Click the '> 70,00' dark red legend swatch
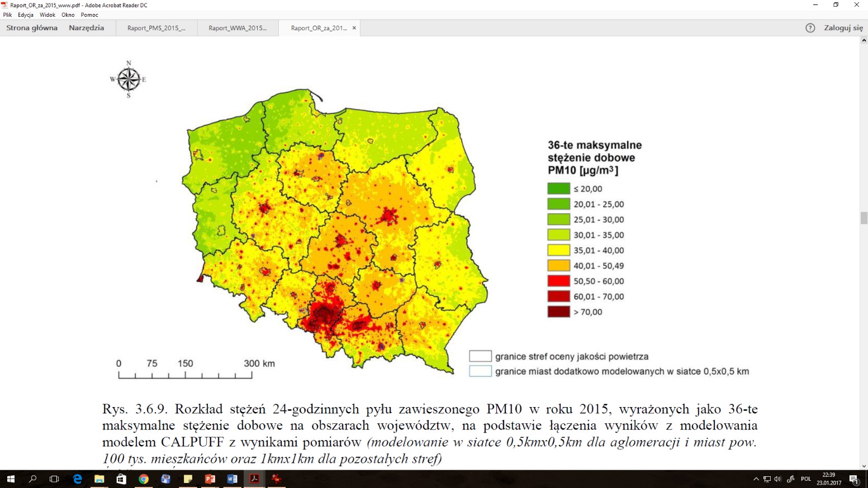Viewport: 868px width, 488px height. point(558,312)
